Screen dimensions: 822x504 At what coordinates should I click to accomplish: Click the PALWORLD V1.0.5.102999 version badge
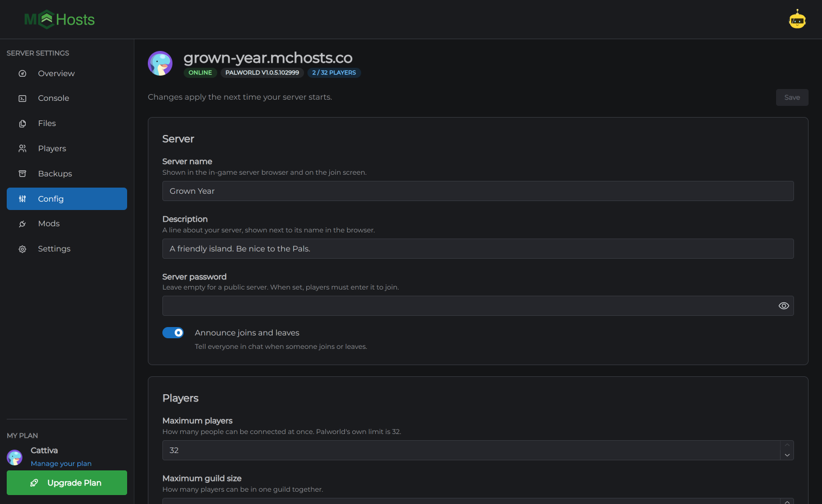click(262, 73)
